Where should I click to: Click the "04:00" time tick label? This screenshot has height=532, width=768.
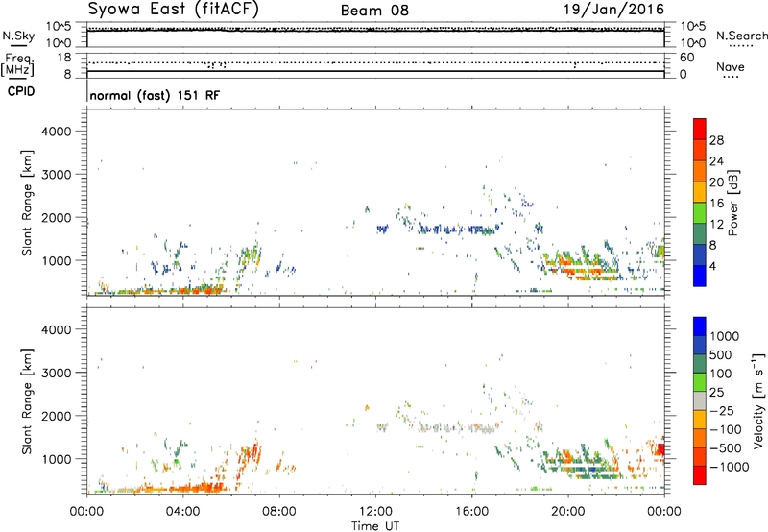(182, 512)
